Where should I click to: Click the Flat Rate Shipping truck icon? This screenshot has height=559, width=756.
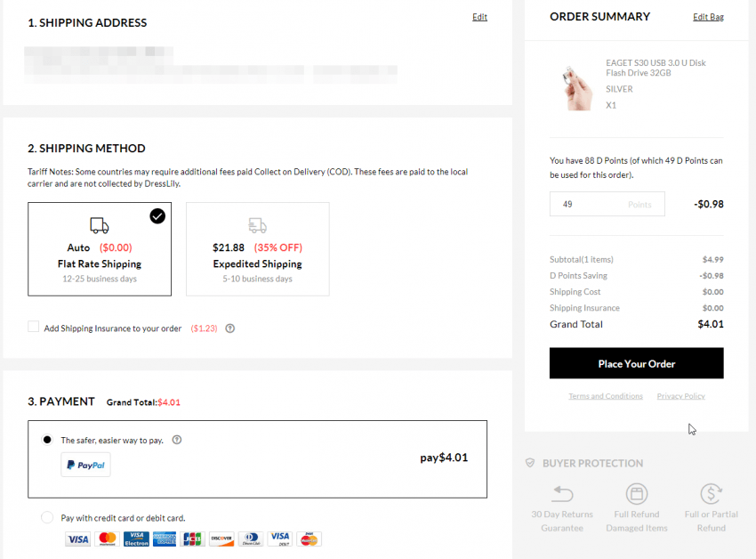(x=100, y=225)
